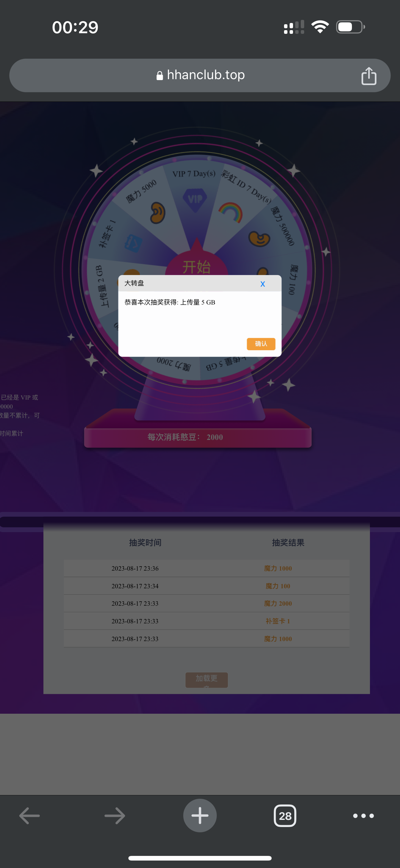The image size is (400, 868).
Task: Tap the rainbow ID icon on wheel
Action: [x=231, y=212]
